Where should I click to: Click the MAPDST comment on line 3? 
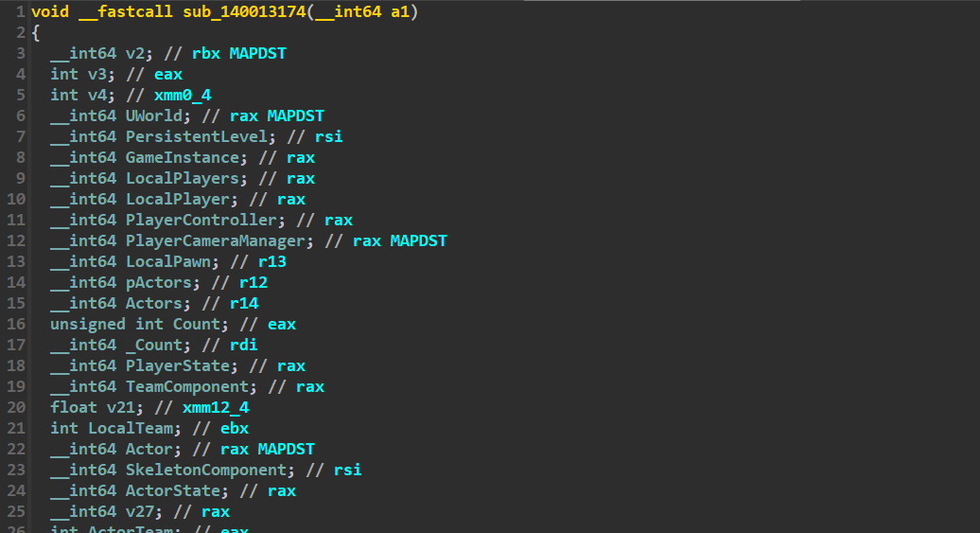pyautogui.click(x=257, y=53)
